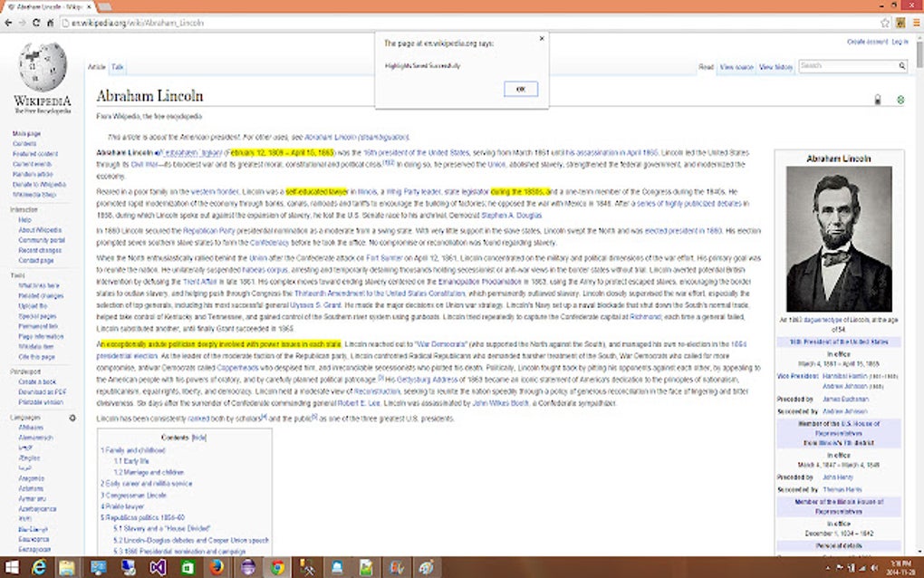This screenshot has height=578, width=924.
Task: Open Random article in the sidebar
Action: pyautogui.click(x=33, y=175)
